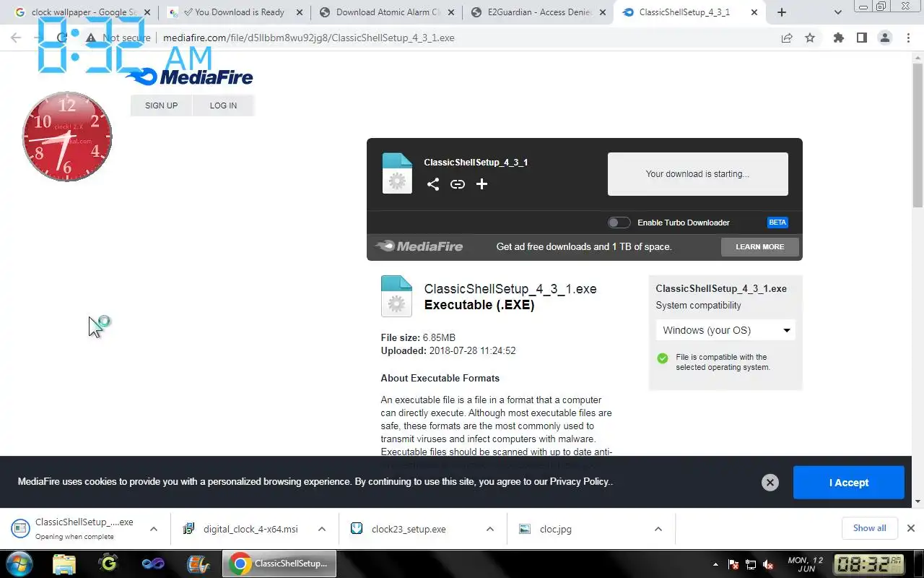
Task: Click the green compatibility check icon
Action: [663, 358]
